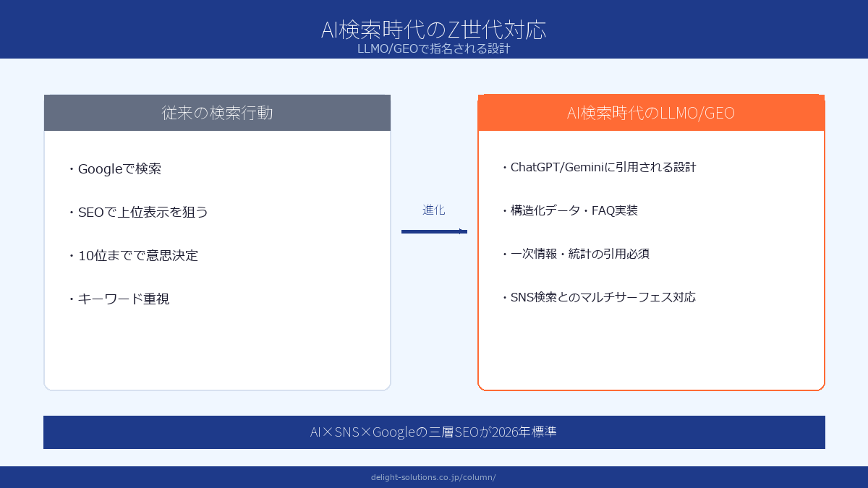Select the header 'AI検索時代のLLMO/GEO'
Image resolution: width=868 pixels, height=488 pixels.
(651, 113)
